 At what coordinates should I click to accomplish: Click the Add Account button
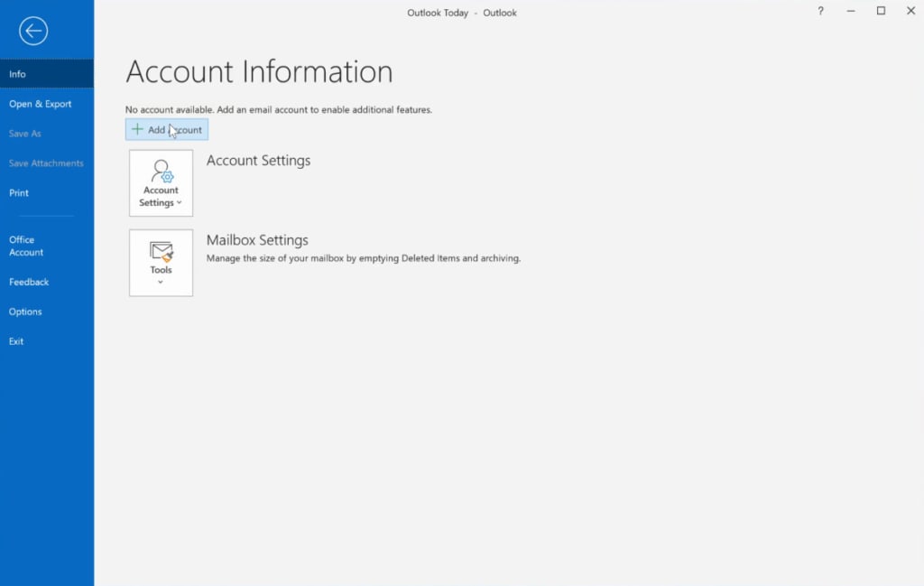point(166,129)
